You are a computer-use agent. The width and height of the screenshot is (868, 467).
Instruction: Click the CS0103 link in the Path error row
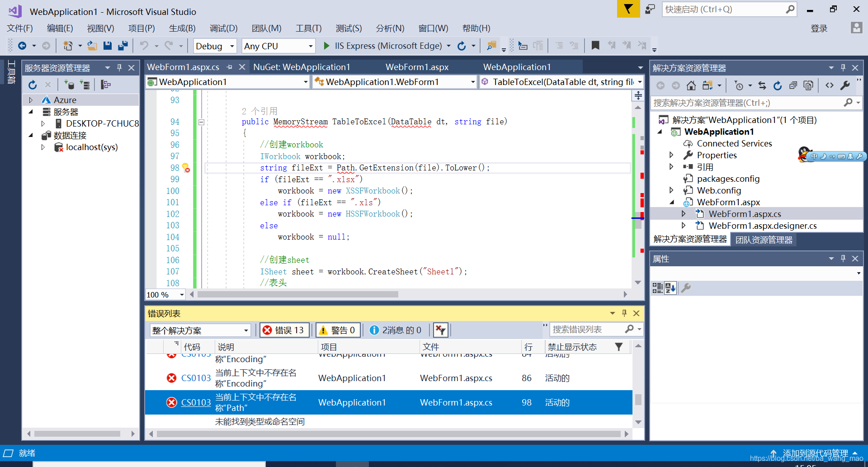(196, 402)
